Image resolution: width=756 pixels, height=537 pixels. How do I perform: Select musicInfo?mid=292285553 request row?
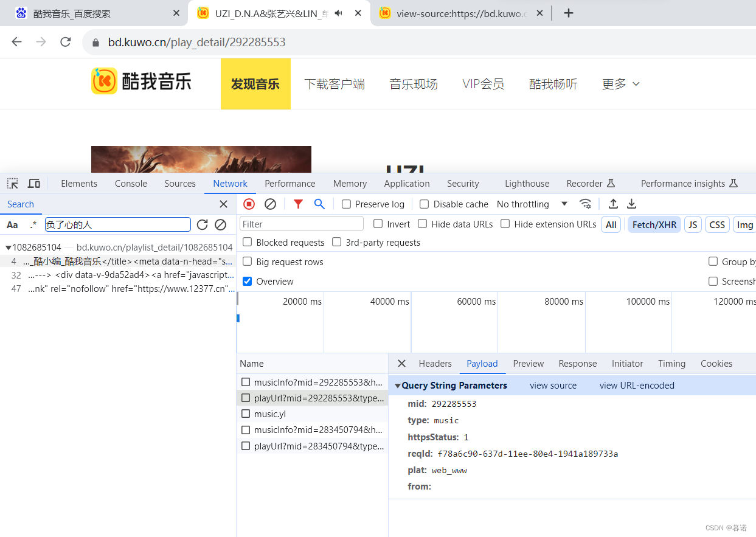click(x=312, y=383)
